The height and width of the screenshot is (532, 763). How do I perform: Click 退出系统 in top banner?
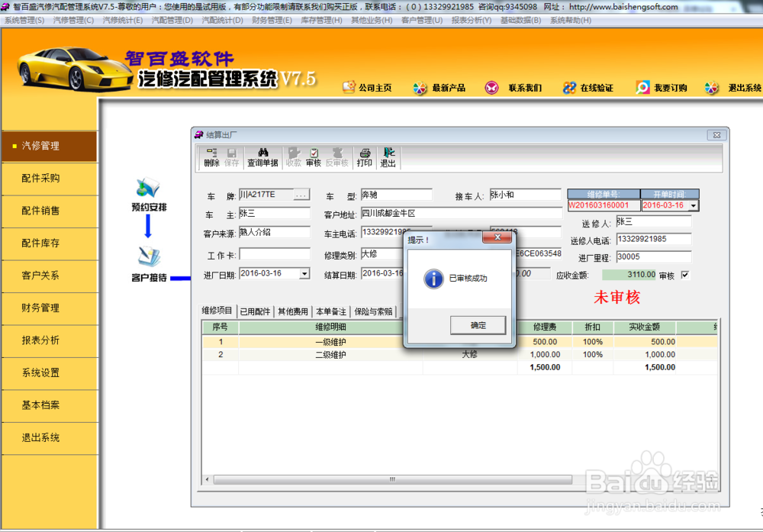(733, 88)
